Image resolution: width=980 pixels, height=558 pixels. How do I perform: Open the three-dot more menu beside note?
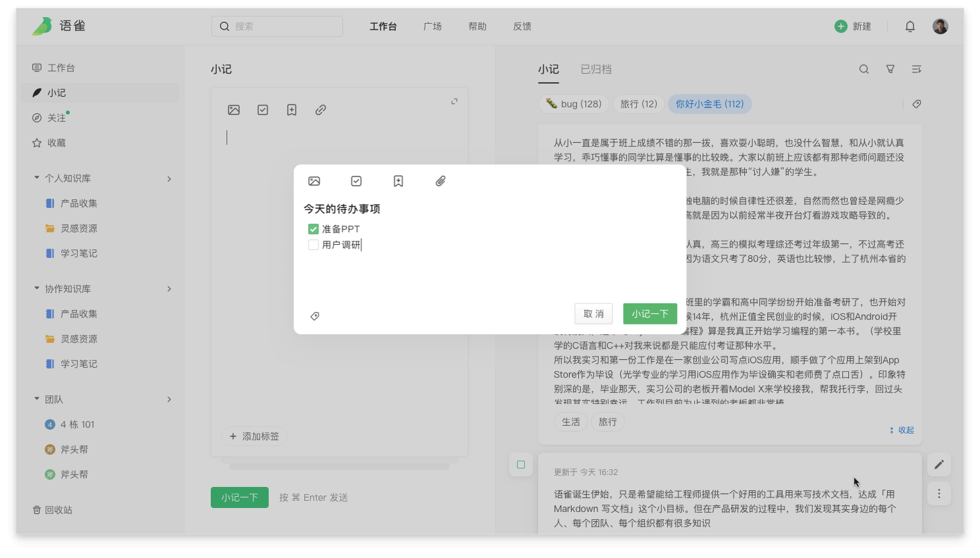coord(939,494)
